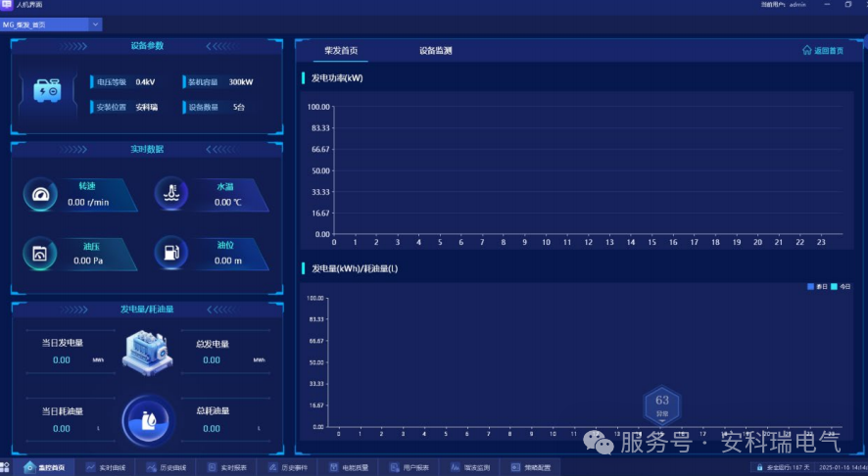Screen dimensions: 868x476
Task: Click the house icon beside 返回首页
Action: tap(806, 50)
